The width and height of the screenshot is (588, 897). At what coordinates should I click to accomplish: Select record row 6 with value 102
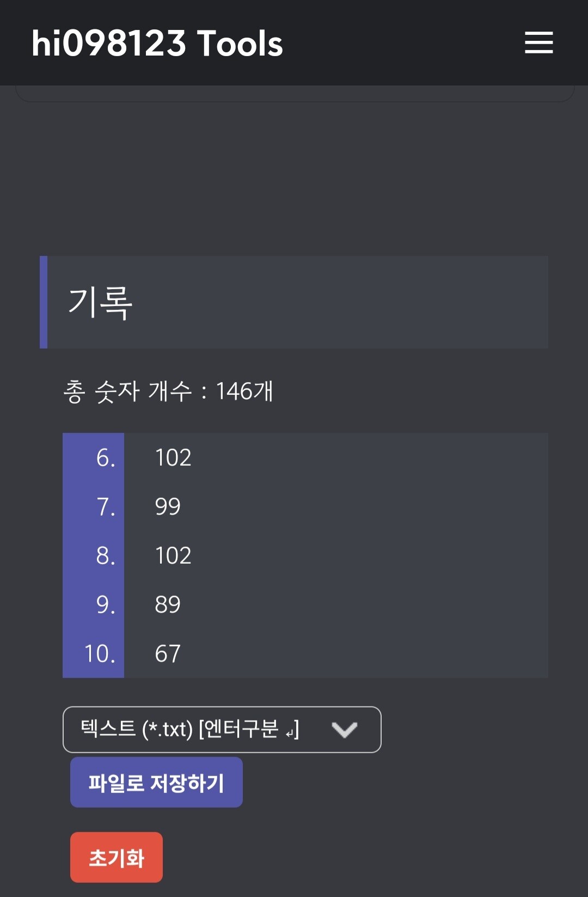point(305,457)
